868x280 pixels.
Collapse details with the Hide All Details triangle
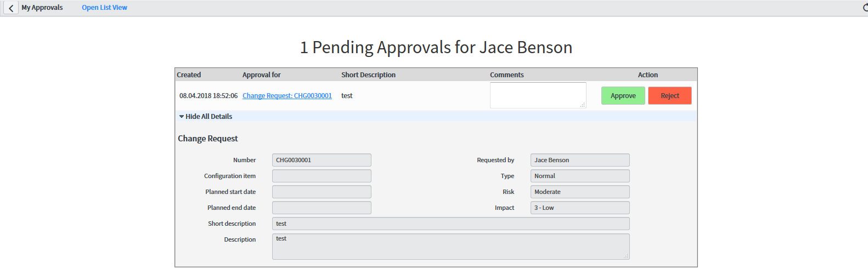coord(182,117)
